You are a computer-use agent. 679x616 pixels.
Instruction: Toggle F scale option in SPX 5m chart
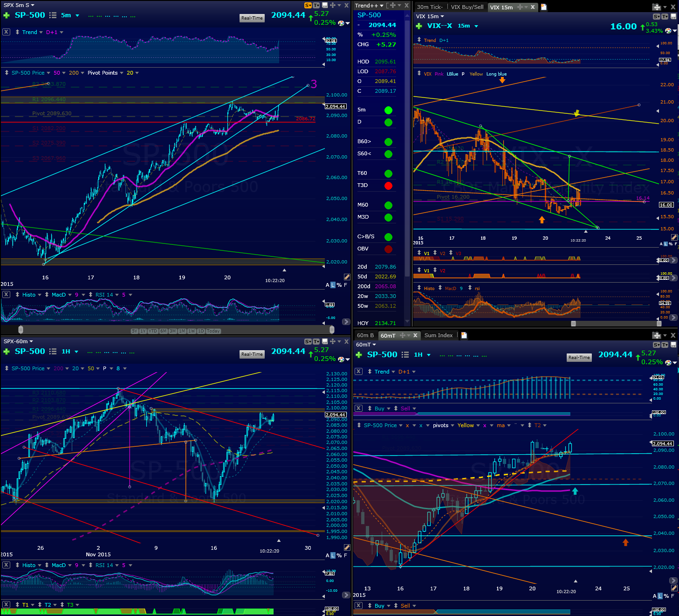[x=345, y=285]
